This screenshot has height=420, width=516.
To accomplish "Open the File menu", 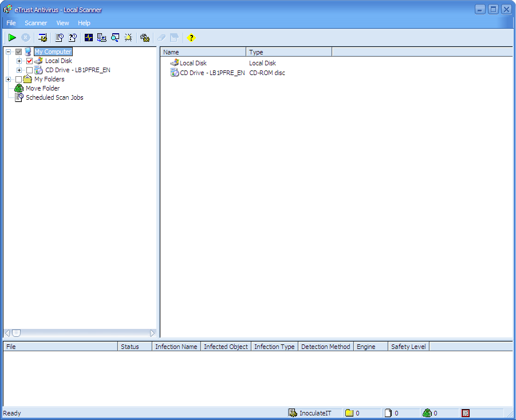I will [11, 23].
